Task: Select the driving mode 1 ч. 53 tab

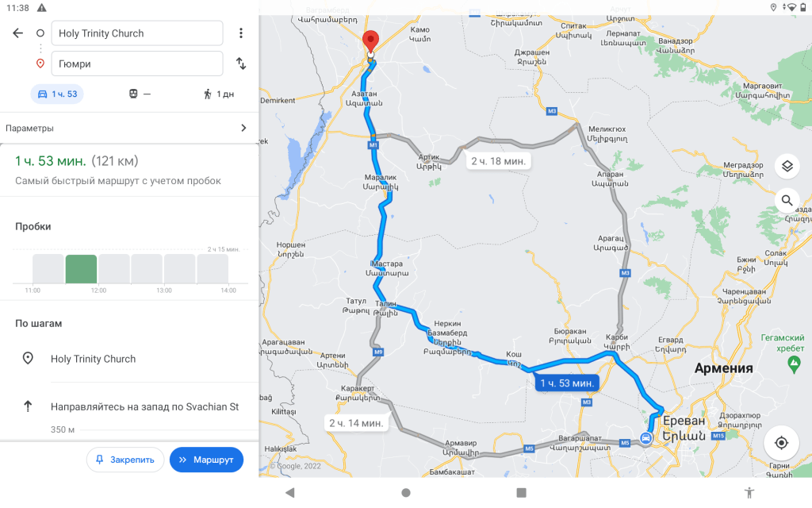Action: pyautogui.click(x=57, y=94)
